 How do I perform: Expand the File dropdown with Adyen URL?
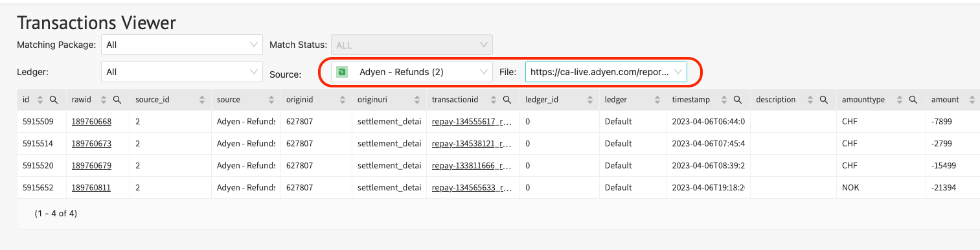click(606, 72)
